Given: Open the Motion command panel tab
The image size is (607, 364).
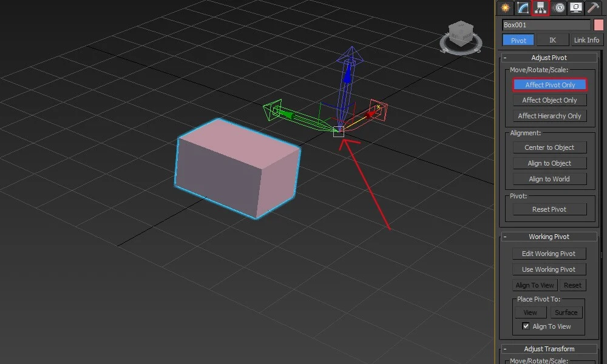Looking at the screenshot, I should click(x=558, y=8).
